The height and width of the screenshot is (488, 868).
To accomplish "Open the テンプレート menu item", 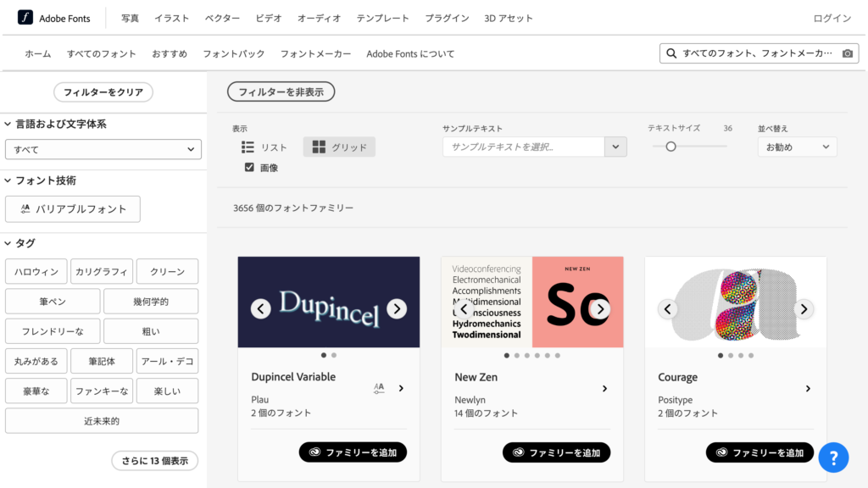I will pyautogui.click(x=383, y=16).
